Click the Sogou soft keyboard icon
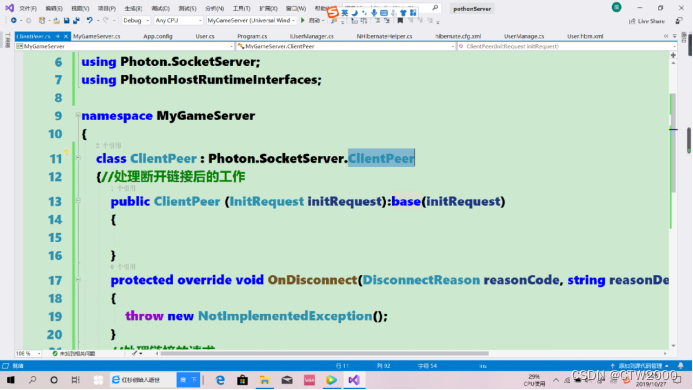 pos(384,13)
